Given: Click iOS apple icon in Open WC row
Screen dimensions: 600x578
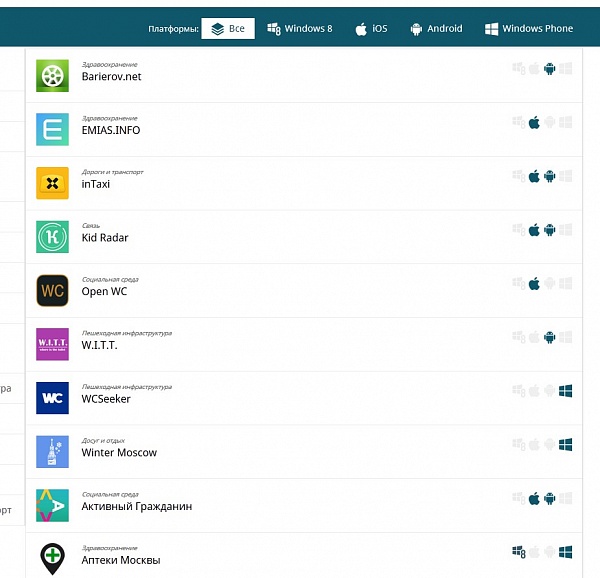Looking at the screenshot, I should tap(534, 284).
